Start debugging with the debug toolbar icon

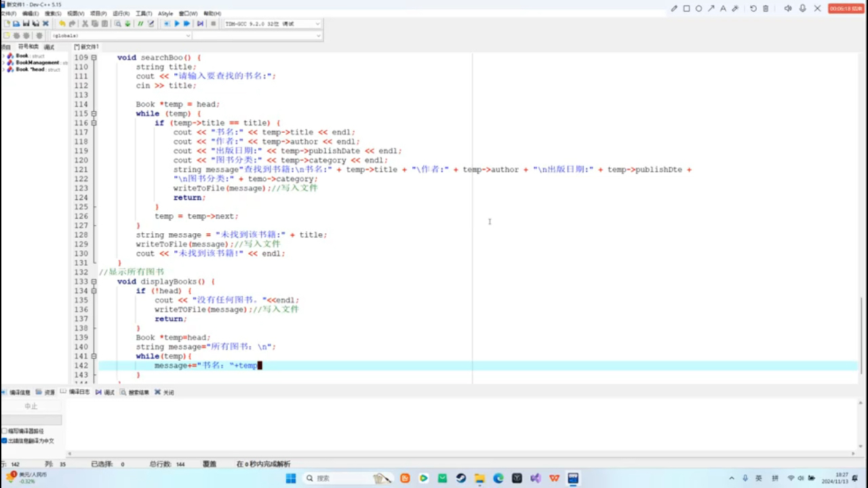200,24
